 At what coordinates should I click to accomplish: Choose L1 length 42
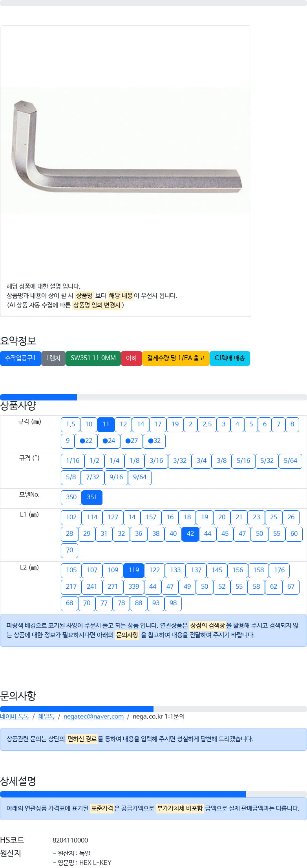[190, 534]
